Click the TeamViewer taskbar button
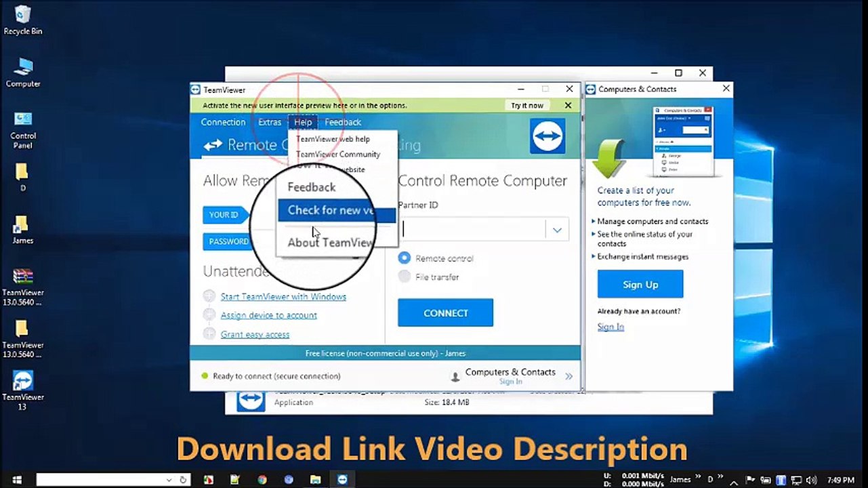This screenshot has height=488, width=868. 342,479
